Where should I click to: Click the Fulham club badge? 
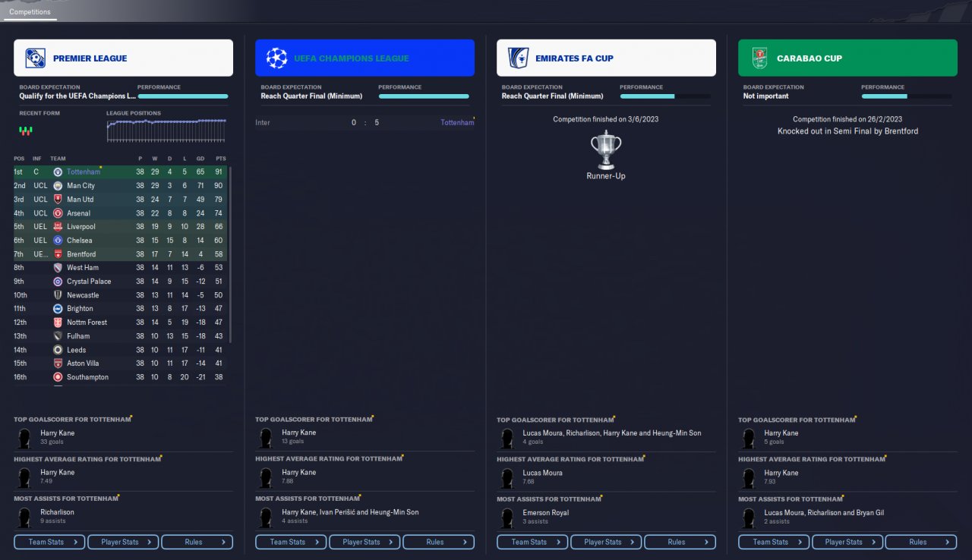tap(58, 336)
